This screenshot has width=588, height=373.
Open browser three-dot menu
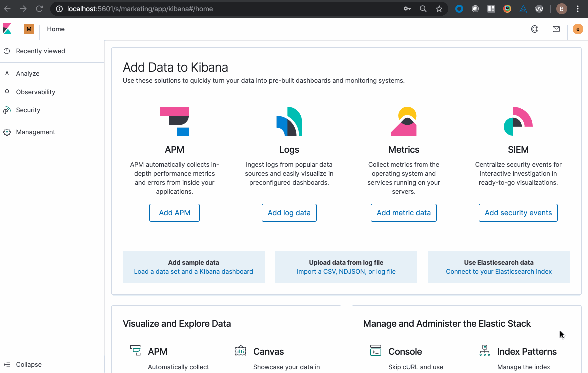pos(578,9)
